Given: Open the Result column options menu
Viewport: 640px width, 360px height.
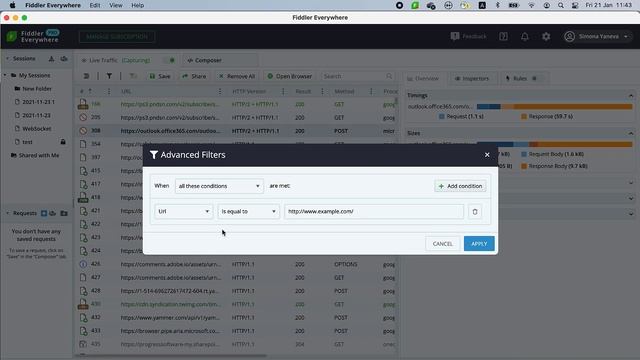Looking at the screenshot, I should tap(322, 91).
